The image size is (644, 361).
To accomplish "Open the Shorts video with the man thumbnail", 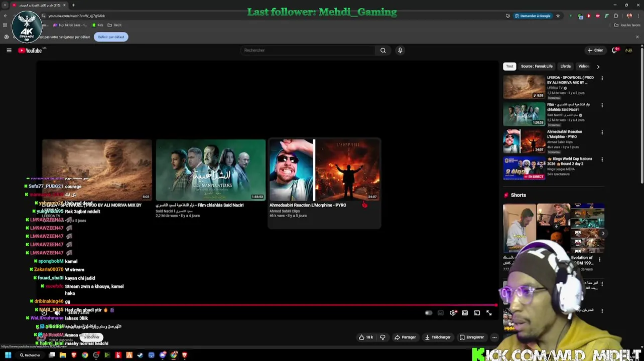I will [520, 229].
